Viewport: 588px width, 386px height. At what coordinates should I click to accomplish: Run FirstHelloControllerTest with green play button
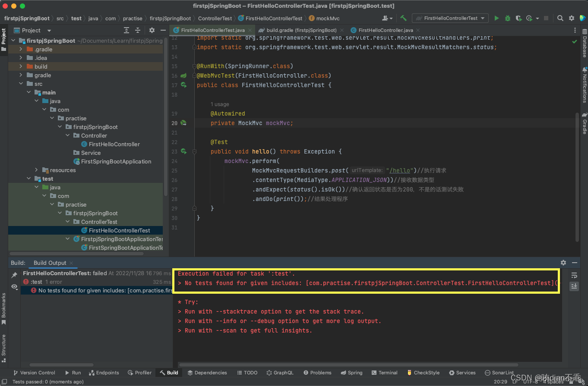point(496,18)
